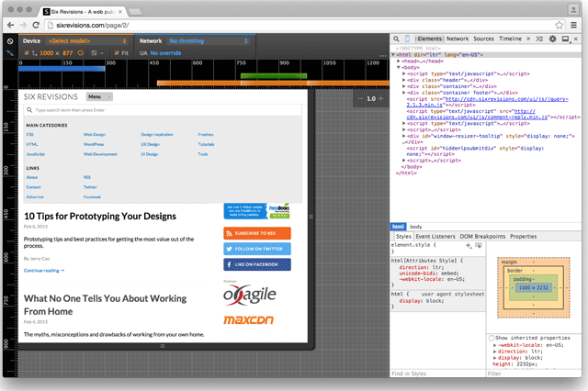Enable Show inherited properties checkbox
Screen dimensions: 588x391
(x=492, y=337)
